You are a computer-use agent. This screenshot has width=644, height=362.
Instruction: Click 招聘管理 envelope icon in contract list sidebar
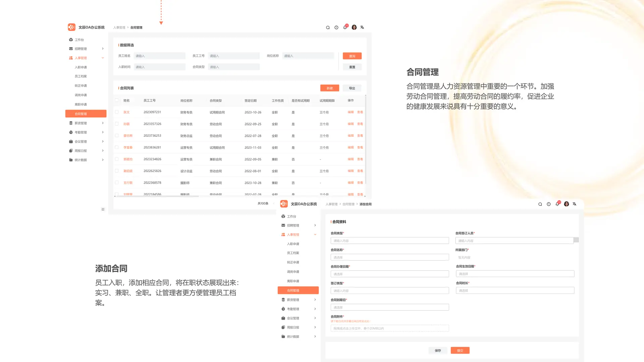pos(71,49)
